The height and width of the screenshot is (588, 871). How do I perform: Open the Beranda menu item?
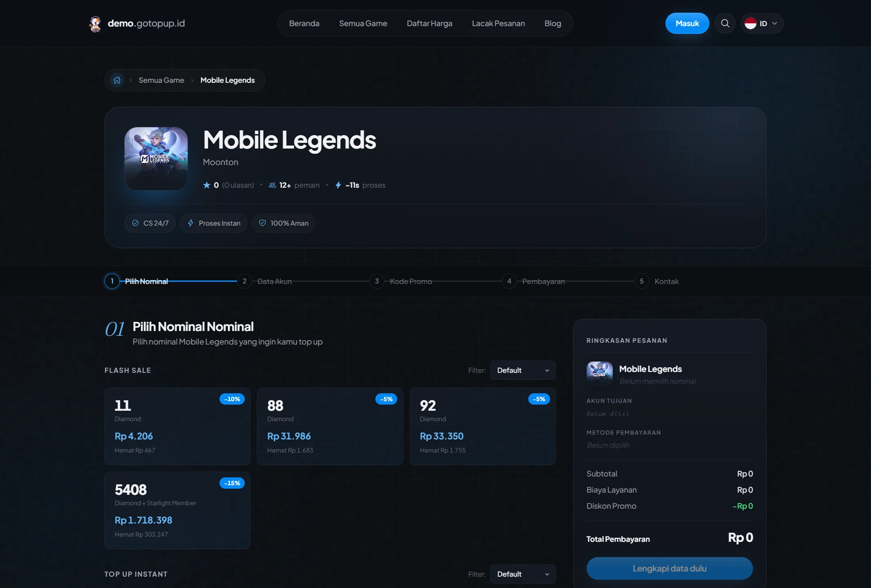click(x=304, y=24)
